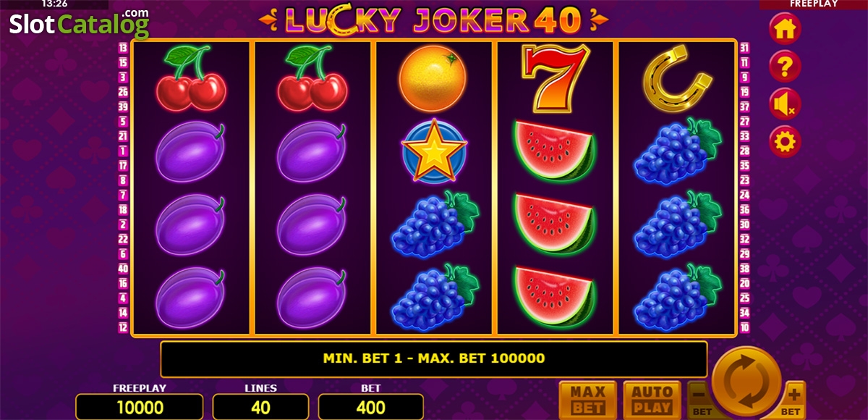The width and height of the screenshot is (868, 420).
Task: Click the orange fruit symbol on reel three
Action: (433, 78)
